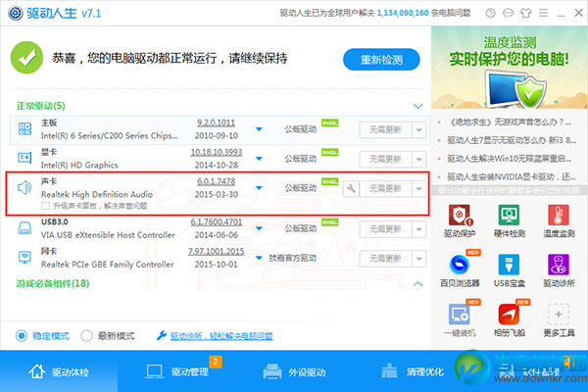The image size is (588, 392).
Task: Click the 无需更新 button in 声卡 row
Action: (x=385, y=189)
